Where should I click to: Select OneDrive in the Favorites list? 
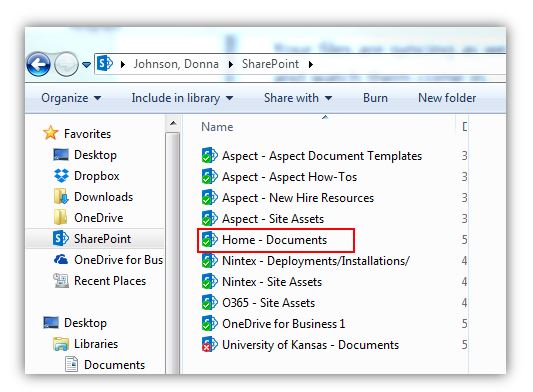[99, 218]
